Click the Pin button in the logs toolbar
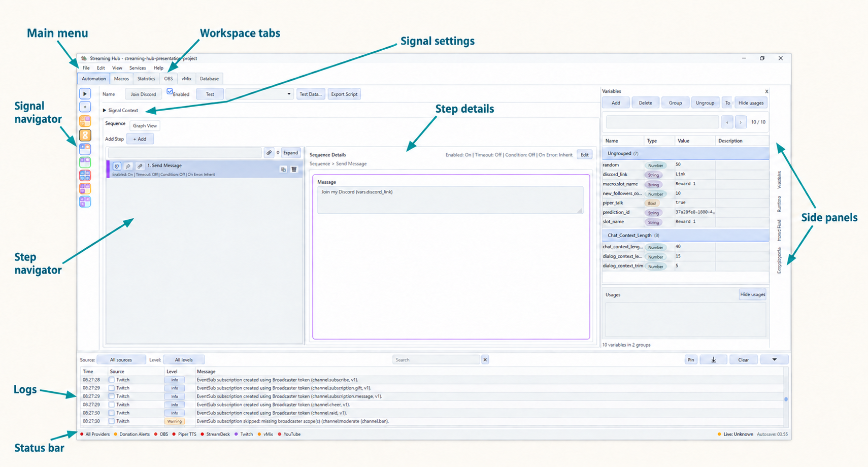 pyautogui.click(x=691, y=360)
